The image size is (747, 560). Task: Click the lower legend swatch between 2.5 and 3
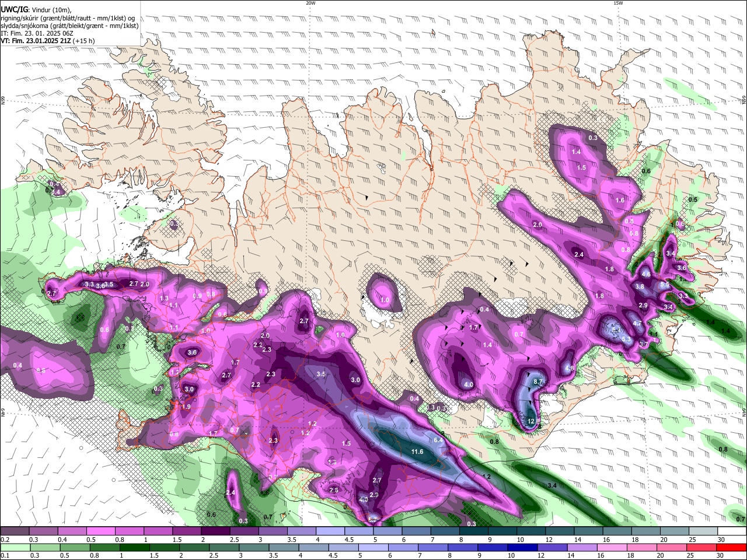click(224, 547)
